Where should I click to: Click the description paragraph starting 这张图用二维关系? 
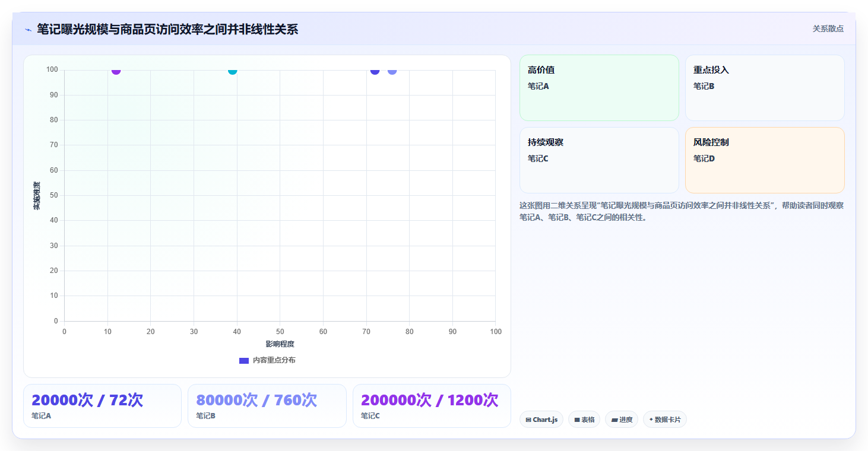click(682, 211)
